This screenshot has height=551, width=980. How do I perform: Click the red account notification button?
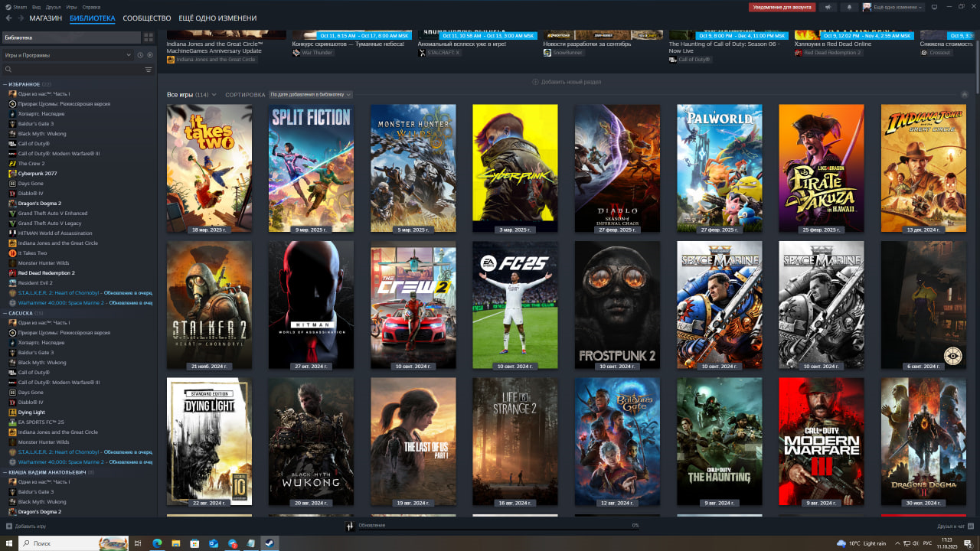[x=781, y=7]
